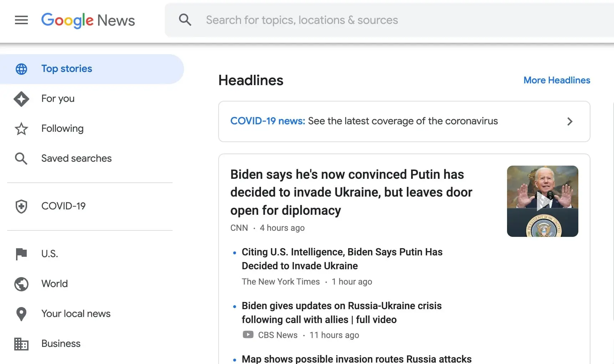Open the More Headlines link
The width and height of the screenshot is (614, 364).
pos(557,80)
